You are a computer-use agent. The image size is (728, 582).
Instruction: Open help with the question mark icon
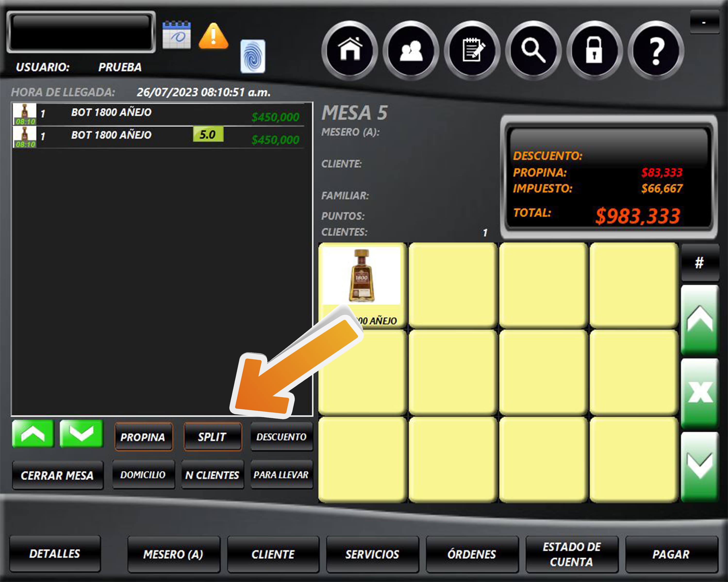pyautogui.click(x=656, y=50)
